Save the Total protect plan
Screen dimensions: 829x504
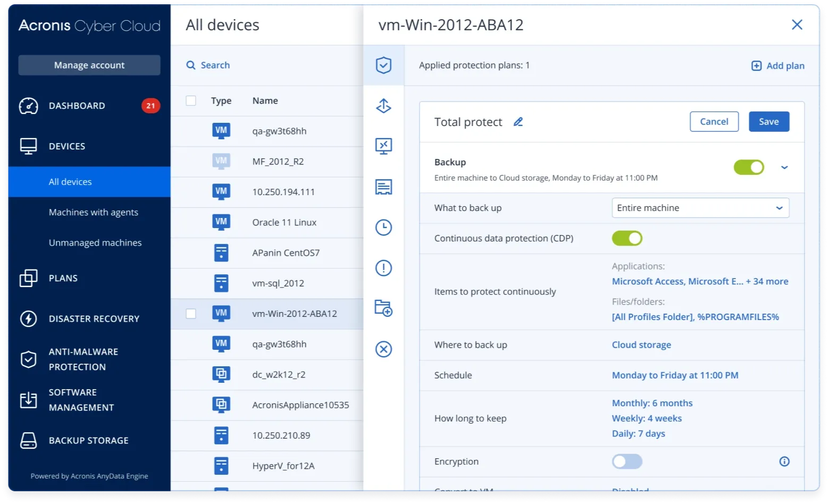[769, 121]
